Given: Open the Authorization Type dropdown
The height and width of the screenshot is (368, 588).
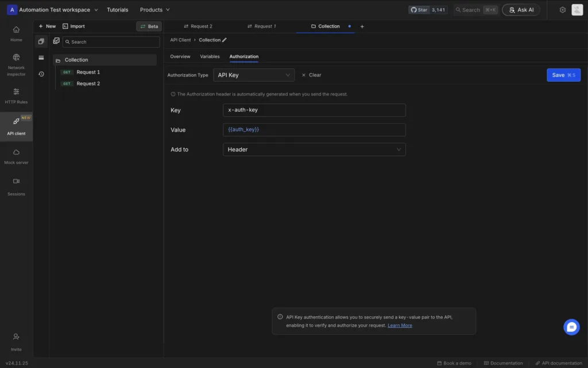Looking at the screenshot, I should 253,75.
